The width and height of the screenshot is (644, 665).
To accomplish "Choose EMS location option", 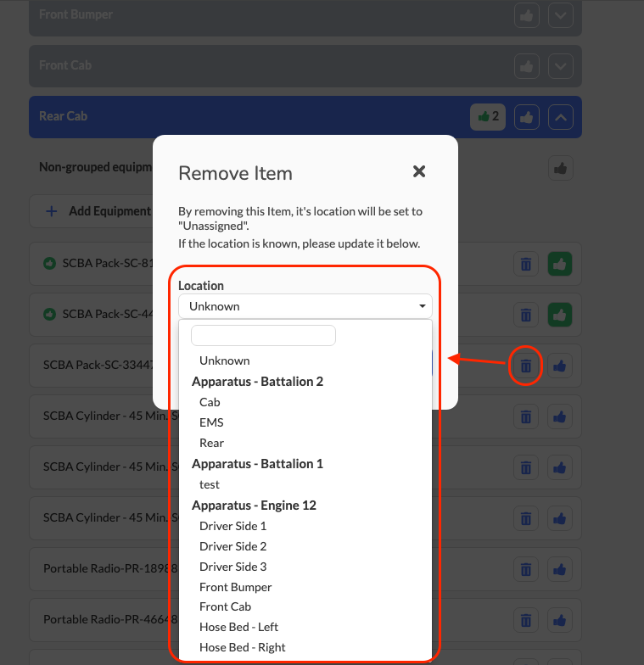I will (x=211, y=422).
